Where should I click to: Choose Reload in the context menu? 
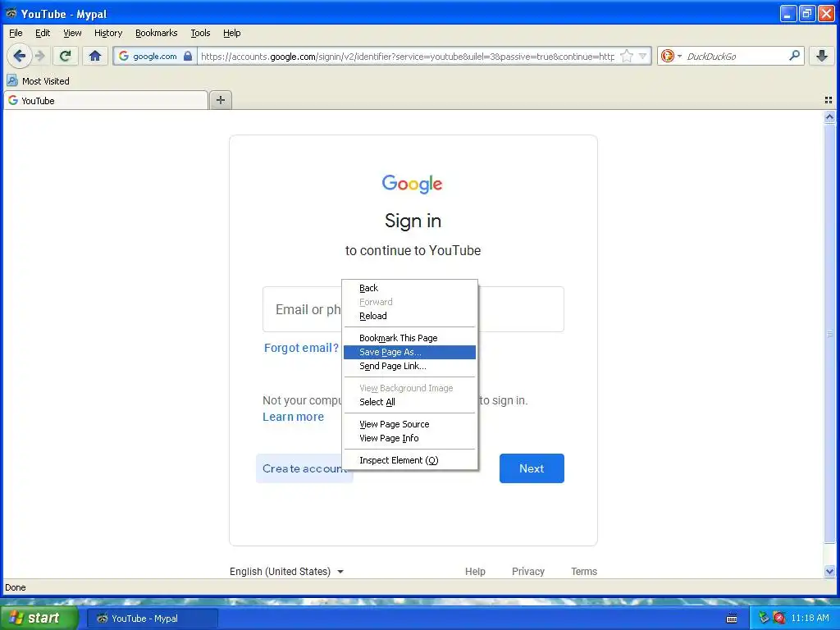(410, 316)
